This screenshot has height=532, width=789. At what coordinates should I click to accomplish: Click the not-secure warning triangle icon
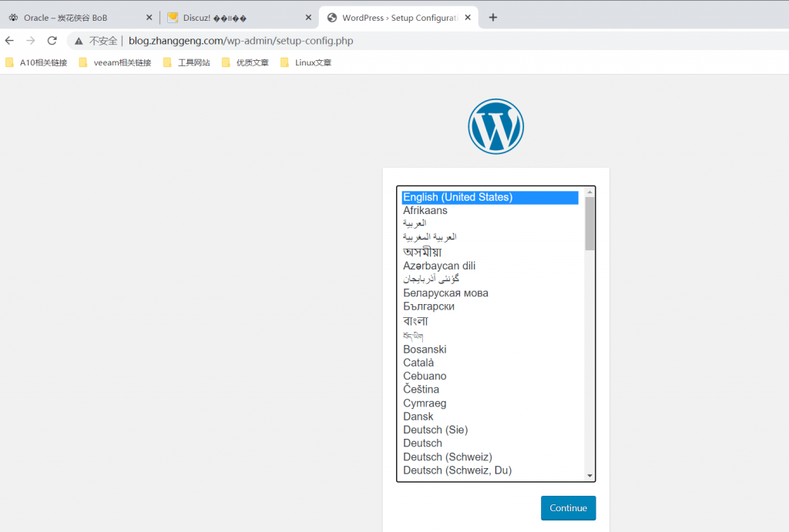[x=79, y=42]
